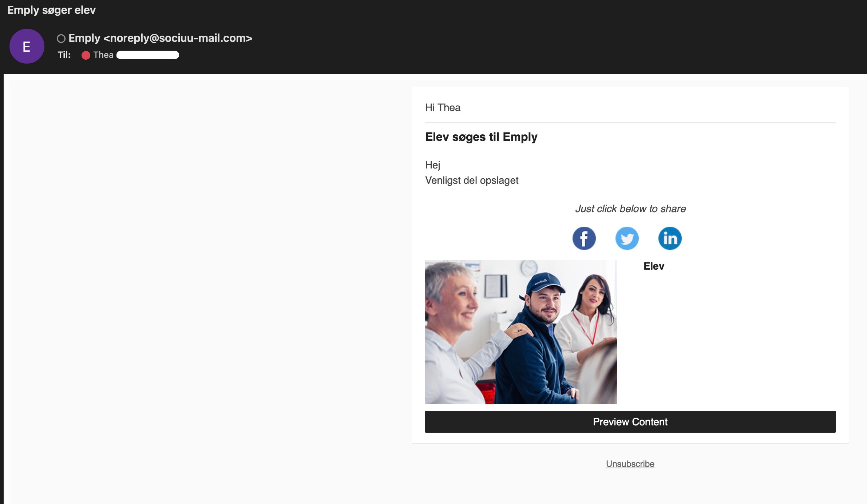This screenshot has height=504, width=867.
Task: Click the email subject Emply søger elev
Action: pyautogui.click(x=52, y=10)
